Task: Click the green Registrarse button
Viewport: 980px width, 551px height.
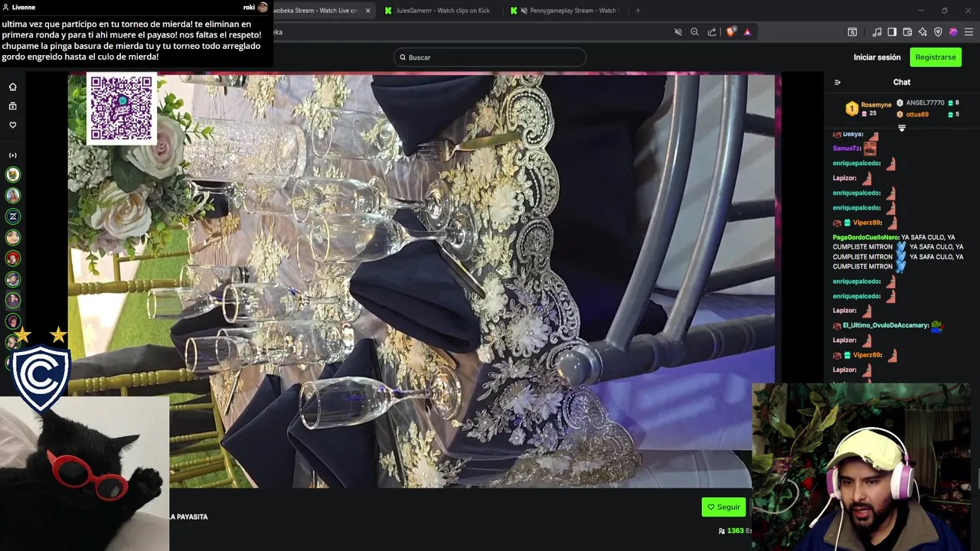Action: point(936,57)
